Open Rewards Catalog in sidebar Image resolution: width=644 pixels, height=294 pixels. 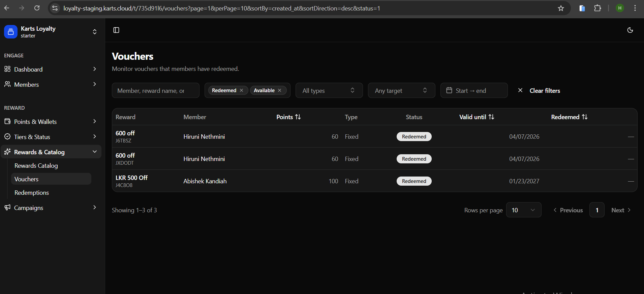(x=36, y=166)
